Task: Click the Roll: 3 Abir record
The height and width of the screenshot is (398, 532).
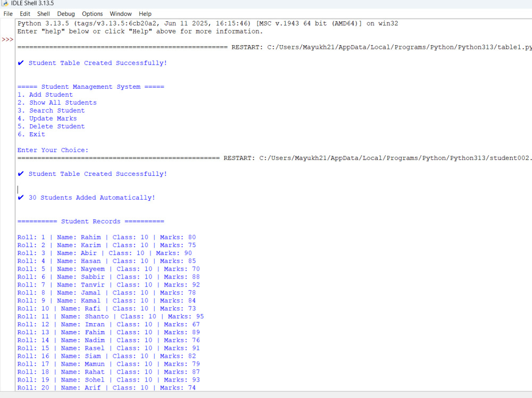Action: click(x=104, y=253)
